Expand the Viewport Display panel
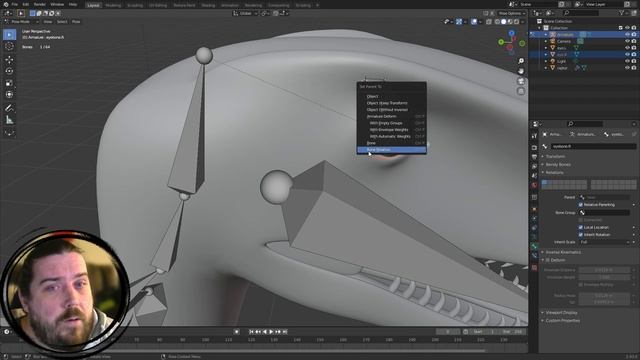The height and width of the screenshot is (360, 640). (x=561, y=313)
